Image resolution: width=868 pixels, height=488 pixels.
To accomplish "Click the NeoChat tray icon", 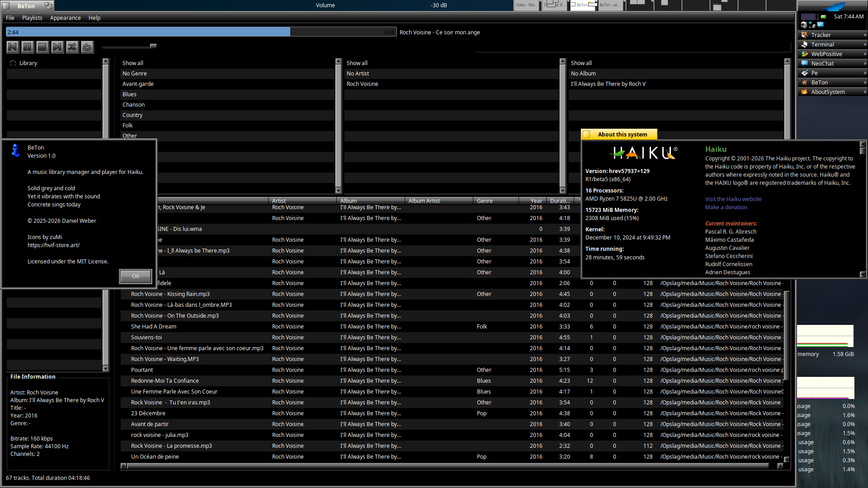I will pyautogui.click(x=821, y=24).
